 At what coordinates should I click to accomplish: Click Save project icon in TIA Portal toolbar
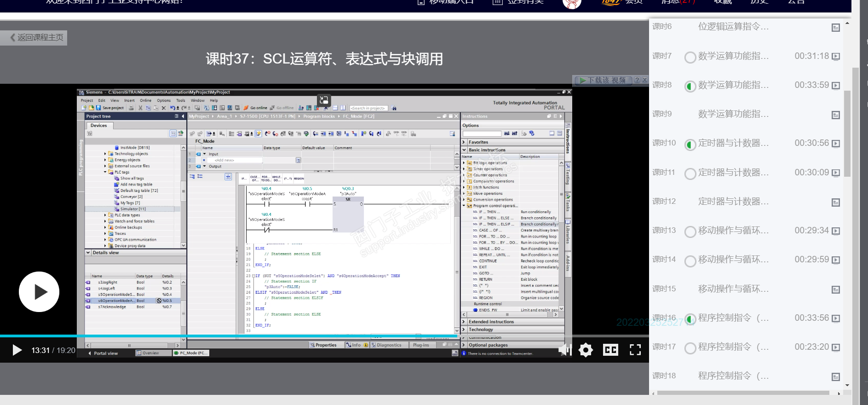pyautogui.click(x=98, y=108)
